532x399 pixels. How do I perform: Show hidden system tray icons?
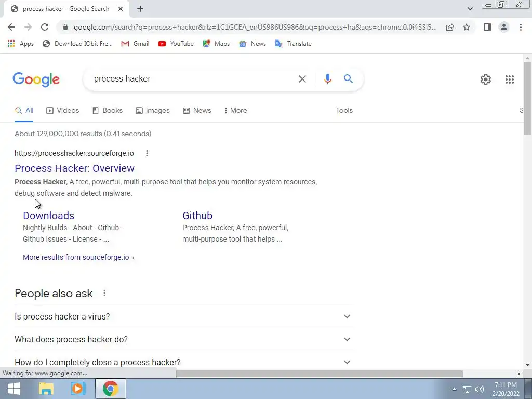click(454, 389)
